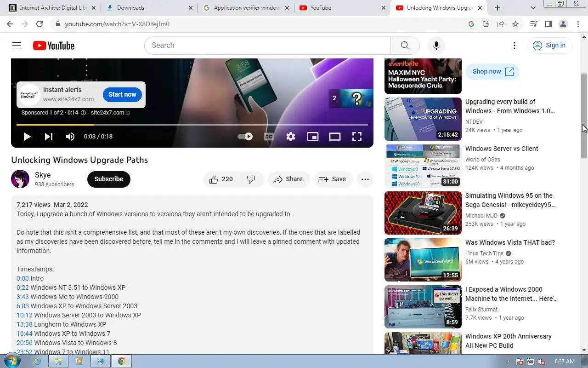Bookmark this page with the star

pos(515,24)
